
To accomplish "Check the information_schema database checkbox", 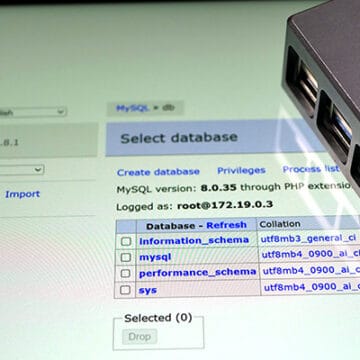I will [126, 241].
